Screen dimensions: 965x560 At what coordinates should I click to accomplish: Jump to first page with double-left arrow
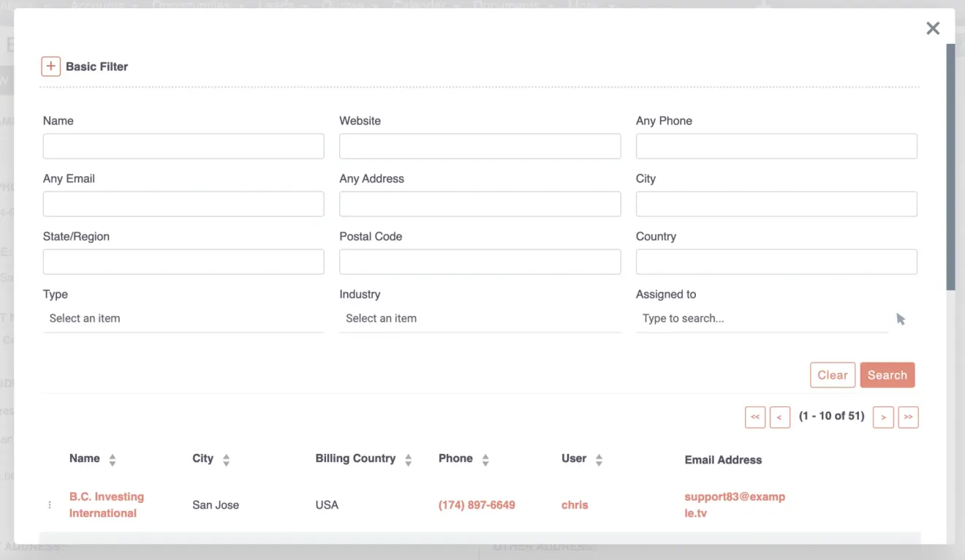click(x=755, y=417)
